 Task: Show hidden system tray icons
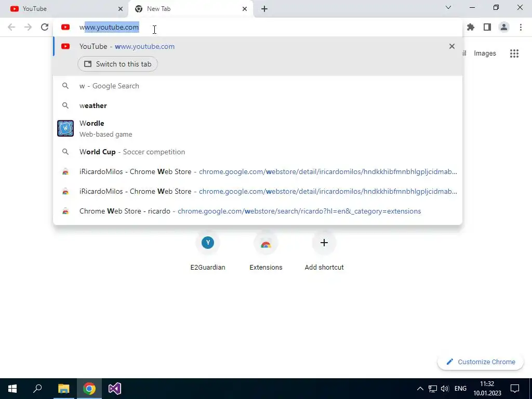(420, 389)
